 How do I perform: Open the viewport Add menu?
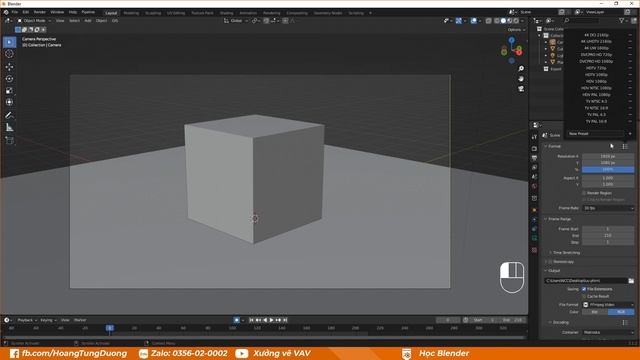(x=88, y=20)
